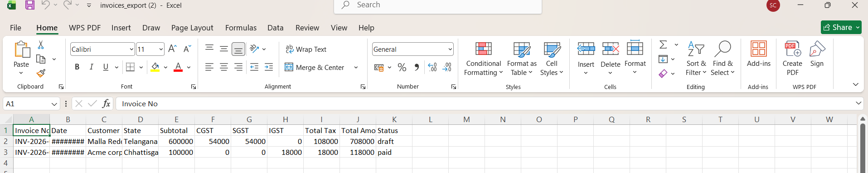Open Add-ins
Viewport: 868px width, 173px height.
click(x=759, y=54)
